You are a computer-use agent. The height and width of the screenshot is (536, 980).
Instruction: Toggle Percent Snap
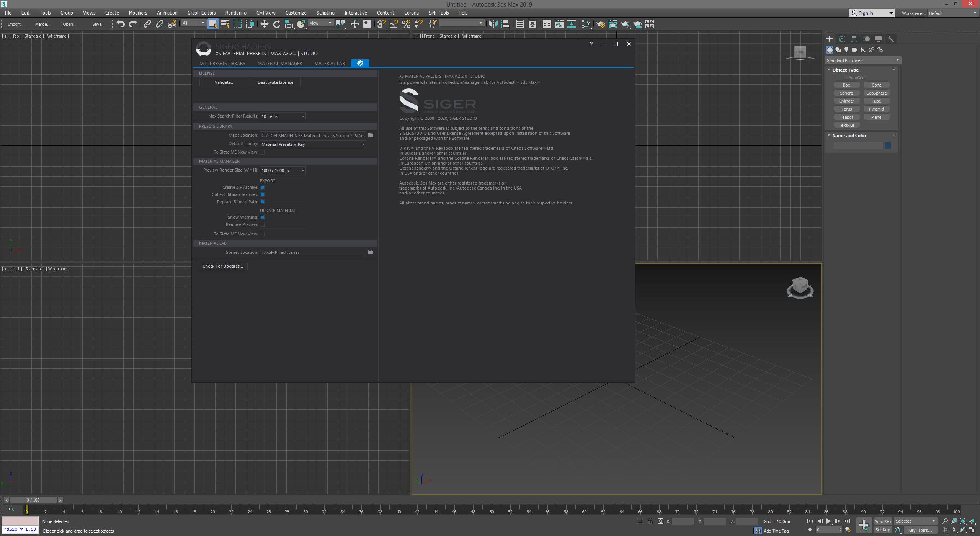406,24
